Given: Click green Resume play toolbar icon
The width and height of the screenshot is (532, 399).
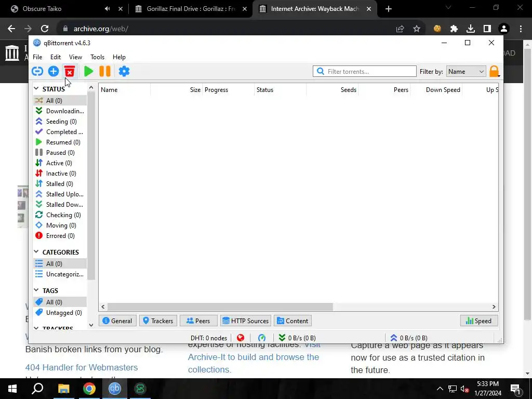Looking at the screenshot, I should click(x=88, y=71).
